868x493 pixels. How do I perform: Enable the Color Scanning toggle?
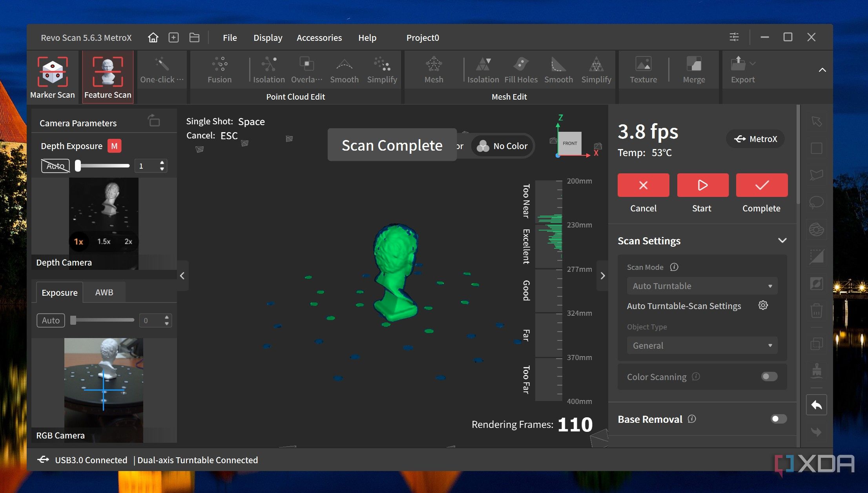tap(769, 377)
